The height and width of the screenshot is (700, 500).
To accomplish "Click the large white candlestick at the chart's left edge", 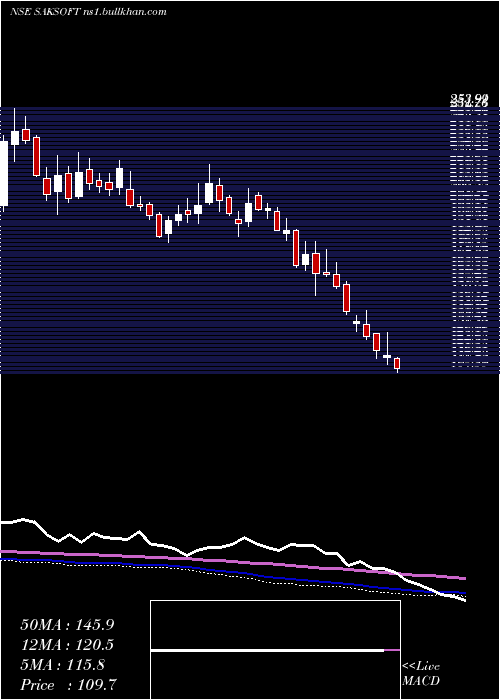I will click(4, 173).
